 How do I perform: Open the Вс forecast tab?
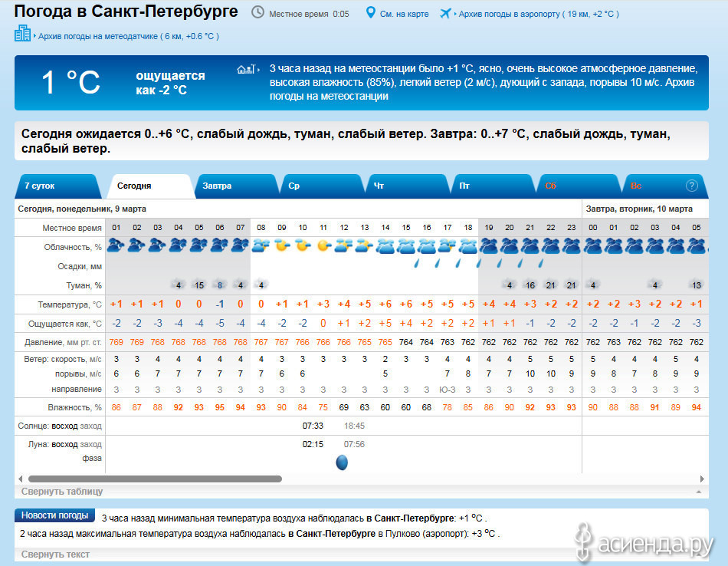pyautogui.click(x=636, y=186)
